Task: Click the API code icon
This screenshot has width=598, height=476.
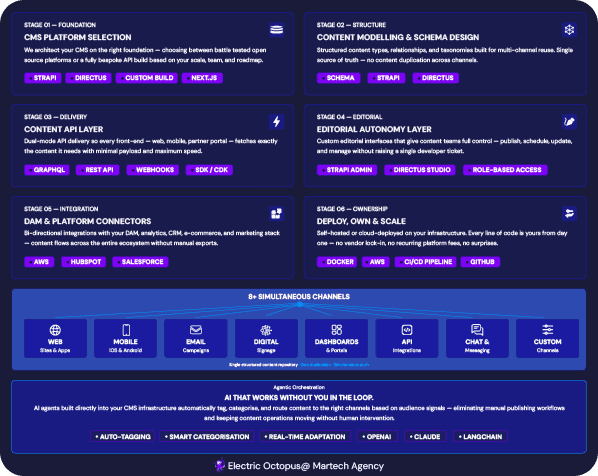Action: (407, 330)
